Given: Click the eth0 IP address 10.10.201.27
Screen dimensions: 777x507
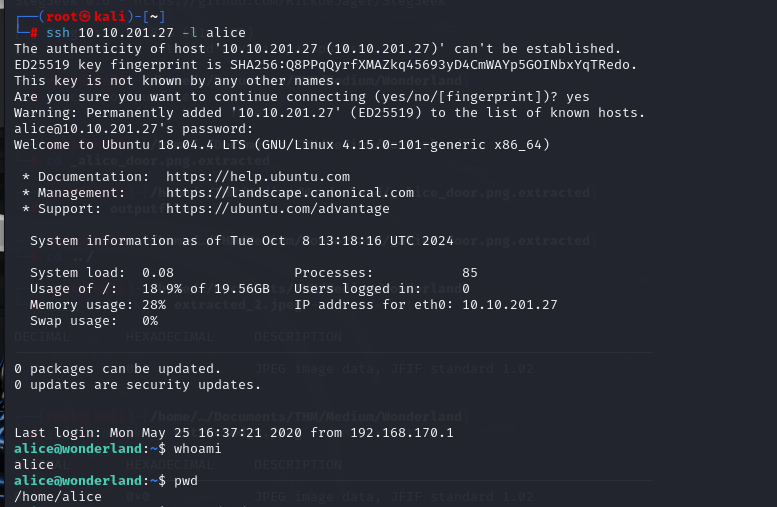Looking at the screenshot, I should click(509, 305).
